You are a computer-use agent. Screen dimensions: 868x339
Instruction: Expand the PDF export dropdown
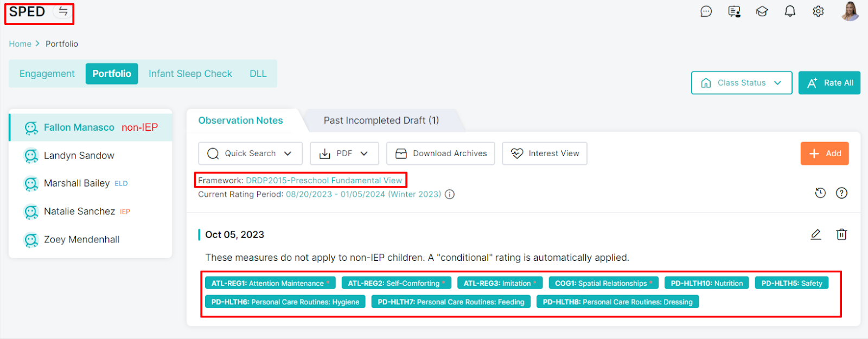tap(343, 153)
